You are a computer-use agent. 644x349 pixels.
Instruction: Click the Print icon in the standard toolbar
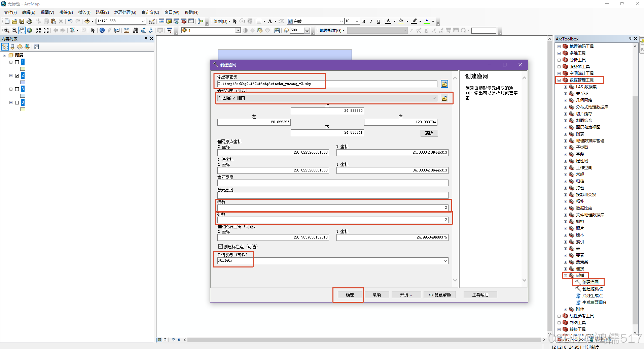coord(29,21)
